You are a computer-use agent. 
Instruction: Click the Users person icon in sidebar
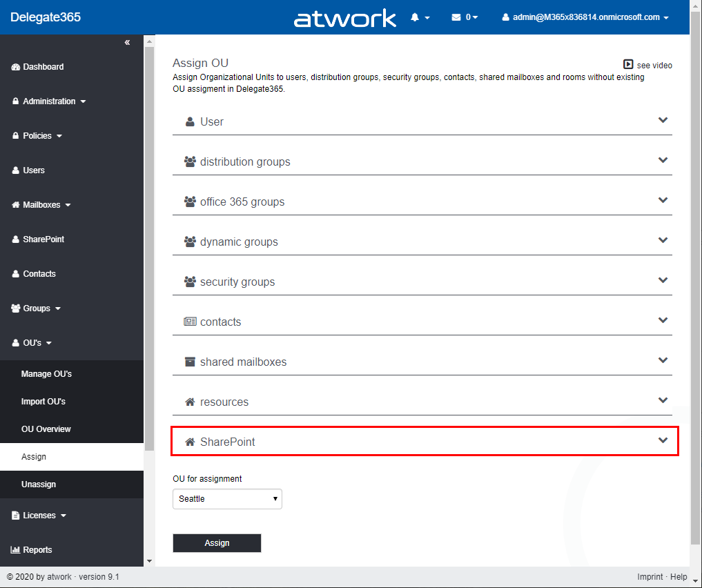click(16, 170)
